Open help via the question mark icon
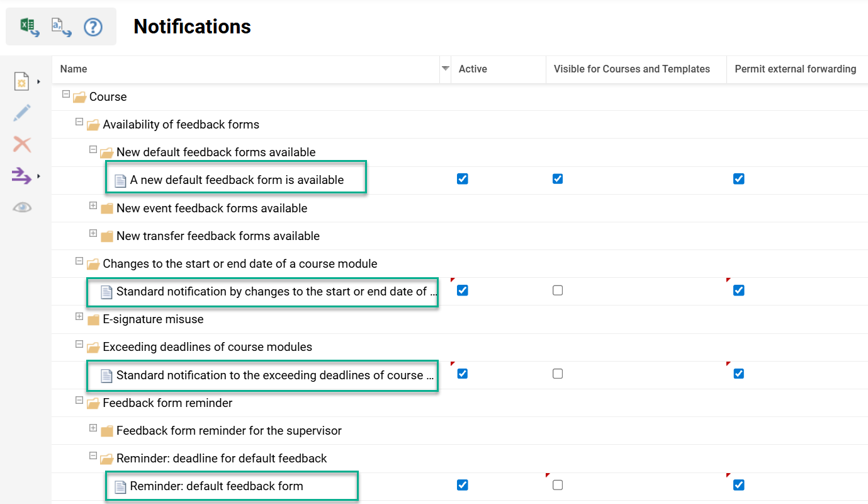Screen dimensions: 868x504 [93, 26]
